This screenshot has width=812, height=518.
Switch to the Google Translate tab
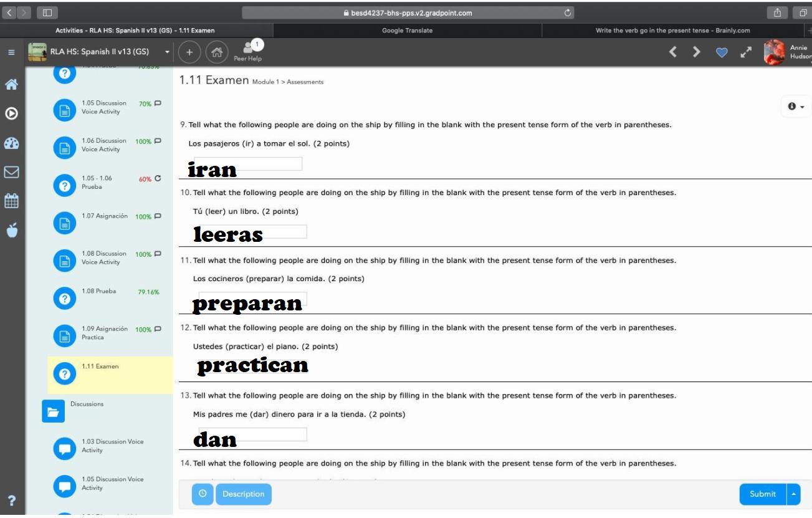click(407, 31)
